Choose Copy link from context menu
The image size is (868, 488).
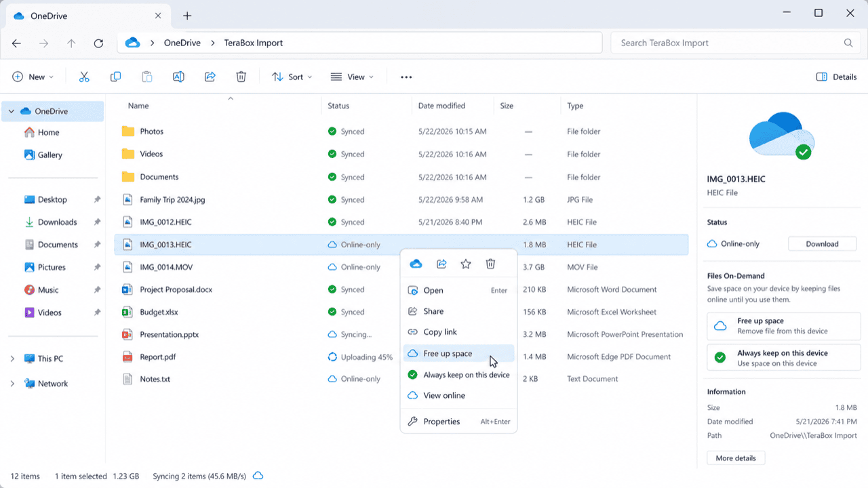coord(458,332)
